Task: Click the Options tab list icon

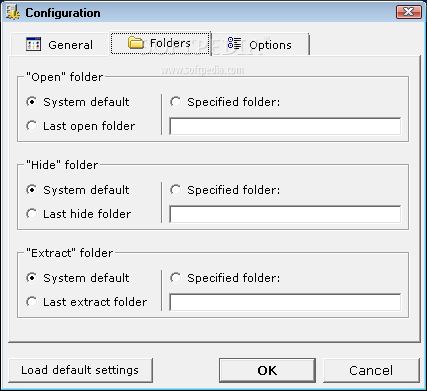Action: tap(234, 43)
